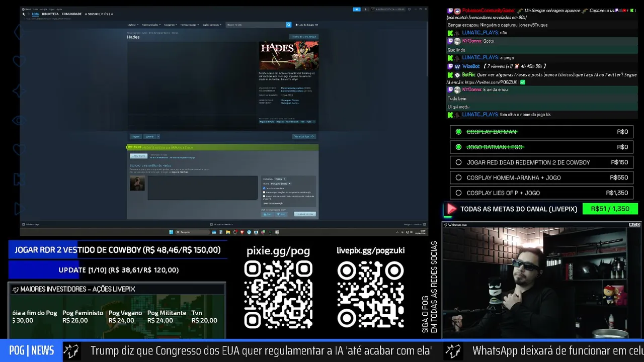Select the JOGO BATMAN LEGO goal radio

point(458,147)
